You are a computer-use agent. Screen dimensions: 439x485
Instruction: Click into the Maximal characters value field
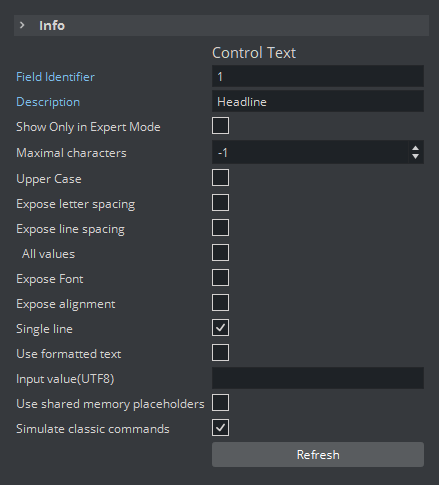[310, 152]
